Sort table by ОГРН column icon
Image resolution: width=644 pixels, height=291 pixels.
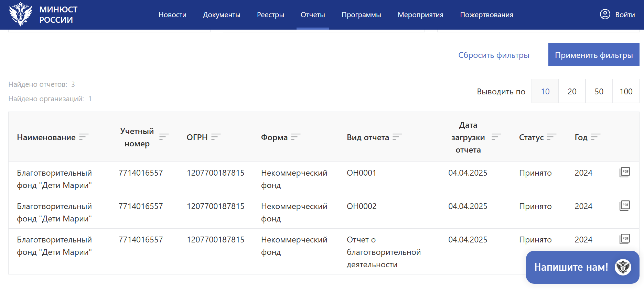click(216, 137)
